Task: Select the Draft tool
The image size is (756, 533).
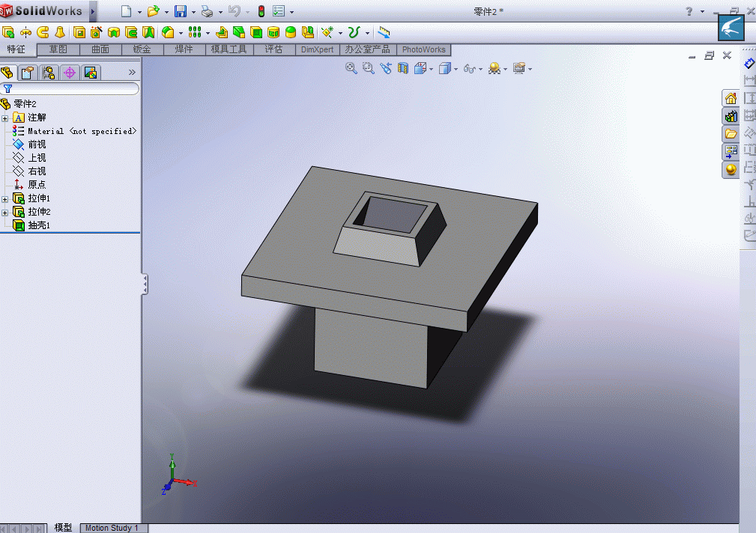Action: point(239,32)
